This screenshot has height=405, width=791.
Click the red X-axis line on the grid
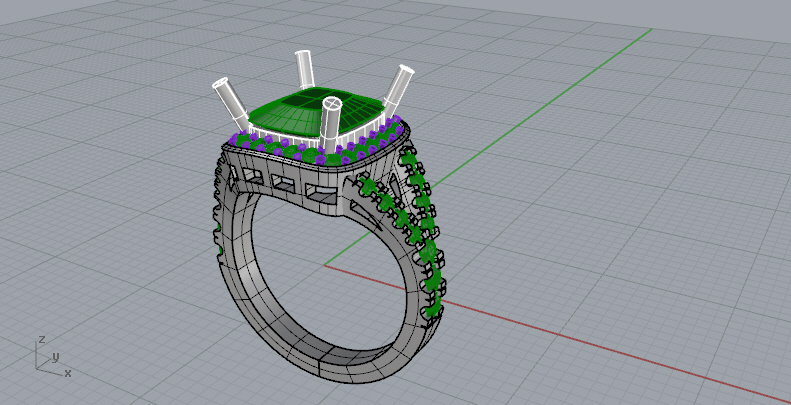pyautogui.click(x=557, y=334)
